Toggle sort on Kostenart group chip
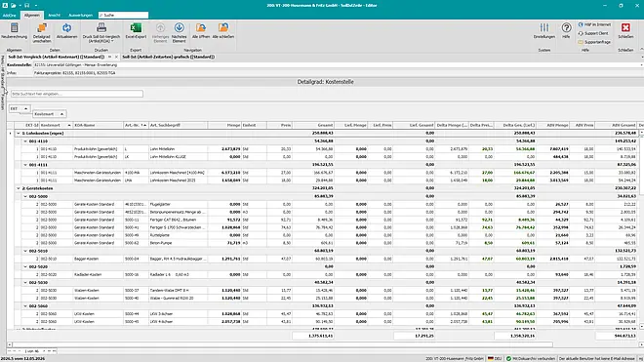 (50, 114)
